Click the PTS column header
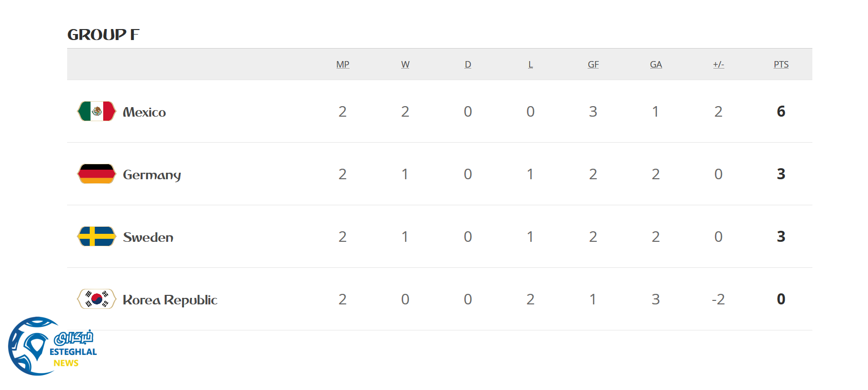The image size is (868, 390). [781, 65]
